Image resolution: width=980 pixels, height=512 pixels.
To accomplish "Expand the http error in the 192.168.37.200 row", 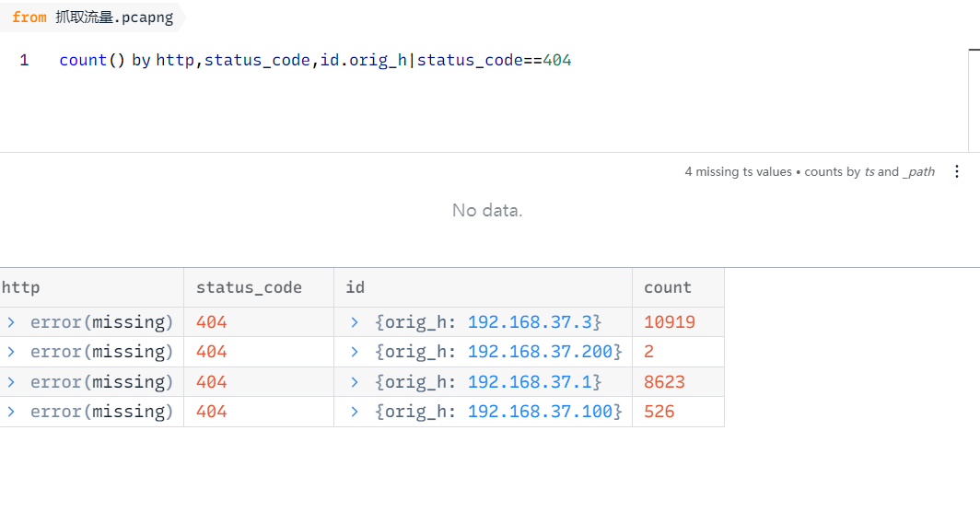I will 11,352.
